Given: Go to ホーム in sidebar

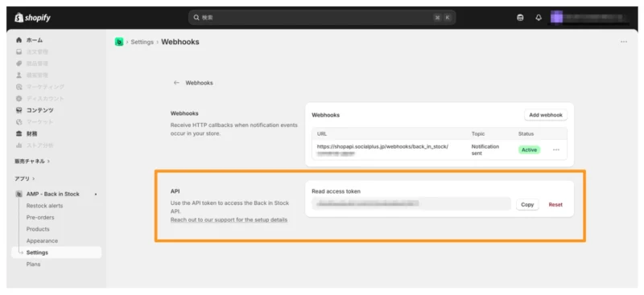Looking at the screenshot, I should [35, 40].
